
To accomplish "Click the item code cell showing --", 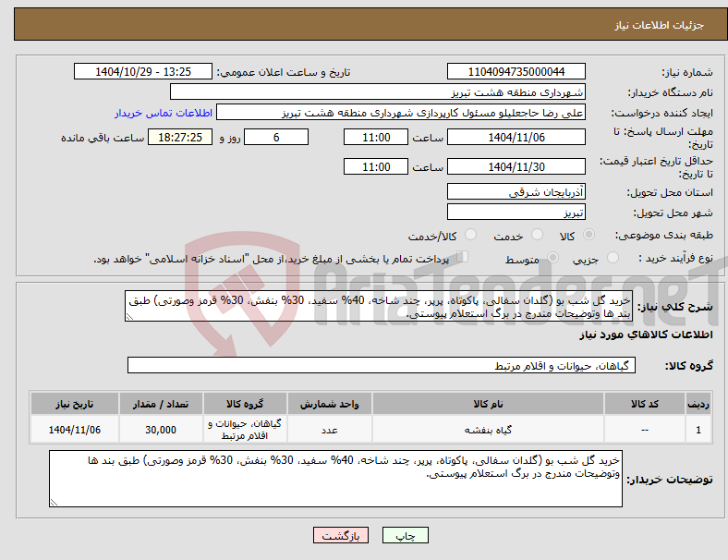I will 645,430.
